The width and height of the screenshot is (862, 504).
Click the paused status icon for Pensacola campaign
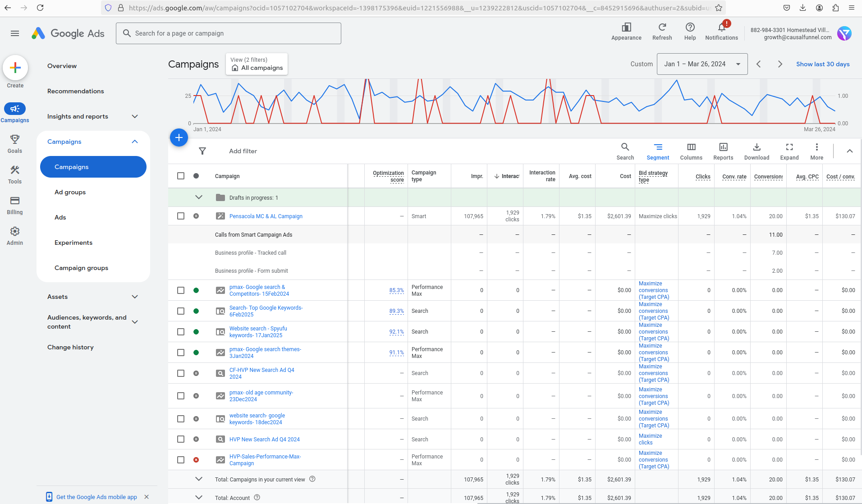196,216
